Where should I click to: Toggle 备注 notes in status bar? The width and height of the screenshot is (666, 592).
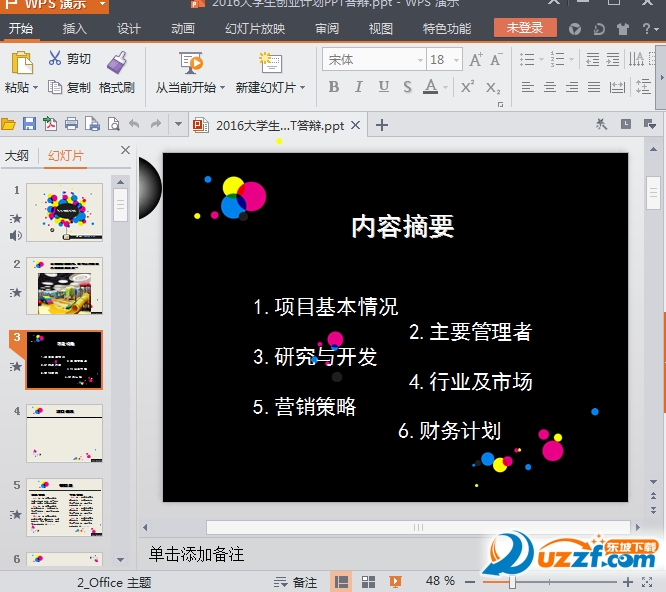click(x=296, y=582)
